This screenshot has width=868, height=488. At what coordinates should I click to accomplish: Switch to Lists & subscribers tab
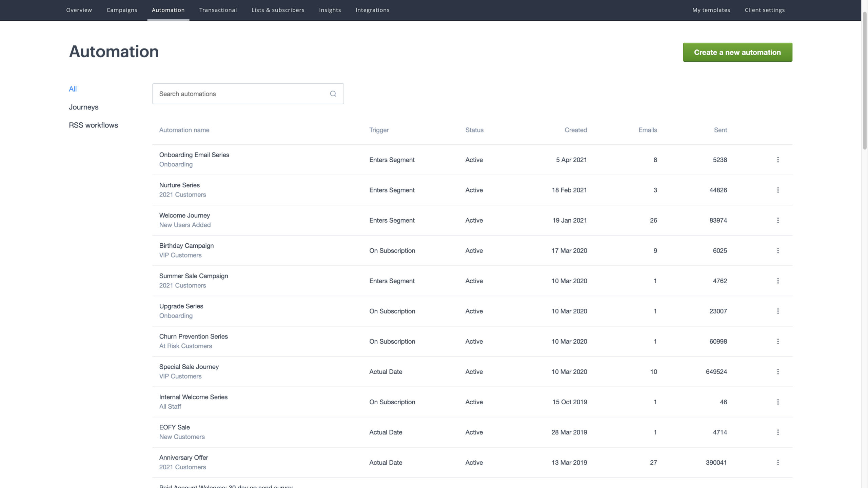tap(278, 10)
